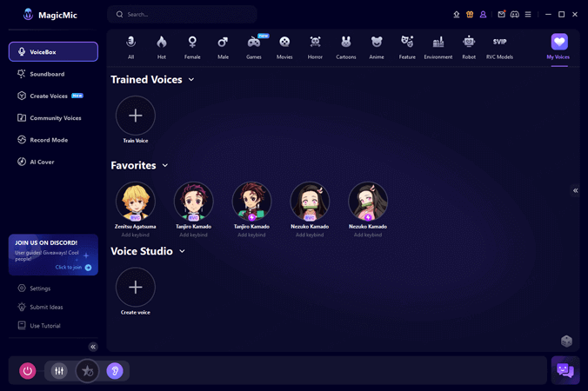The width and height of the screenshot is (588, 391).
Task: Open Use Tutorial
Action: point(39,326)
